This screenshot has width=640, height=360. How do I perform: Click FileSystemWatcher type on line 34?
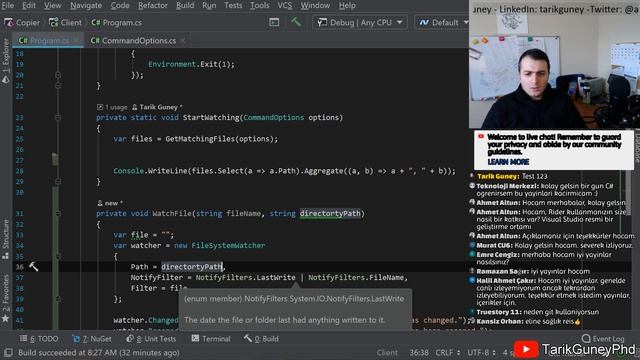tap(228, 245)
